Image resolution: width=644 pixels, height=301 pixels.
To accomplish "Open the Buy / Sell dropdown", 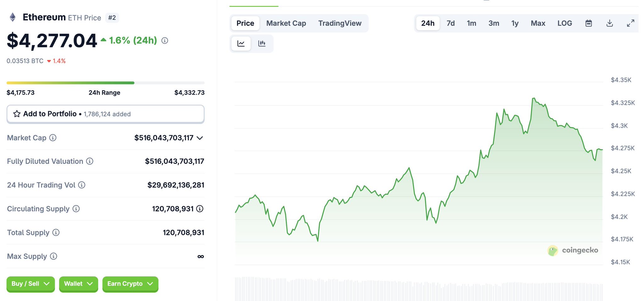I will click(31, 284).
